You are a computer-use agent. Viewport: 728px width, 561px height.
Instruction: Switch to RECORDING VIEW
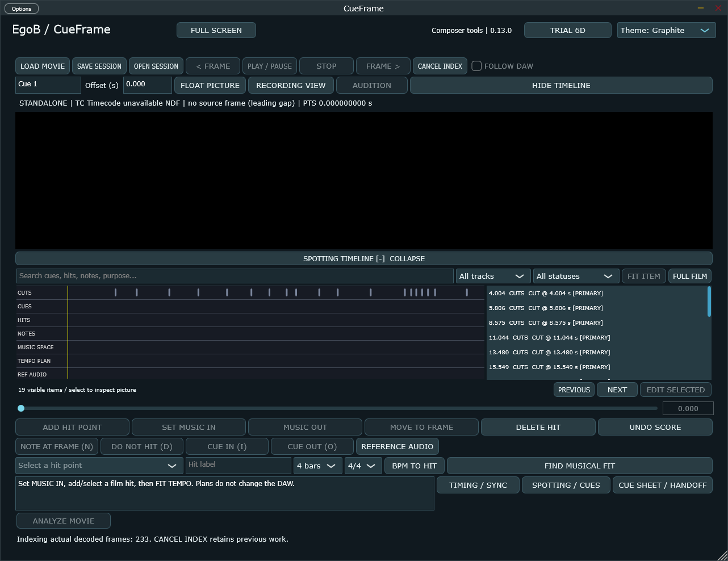[x=291, y=85]
